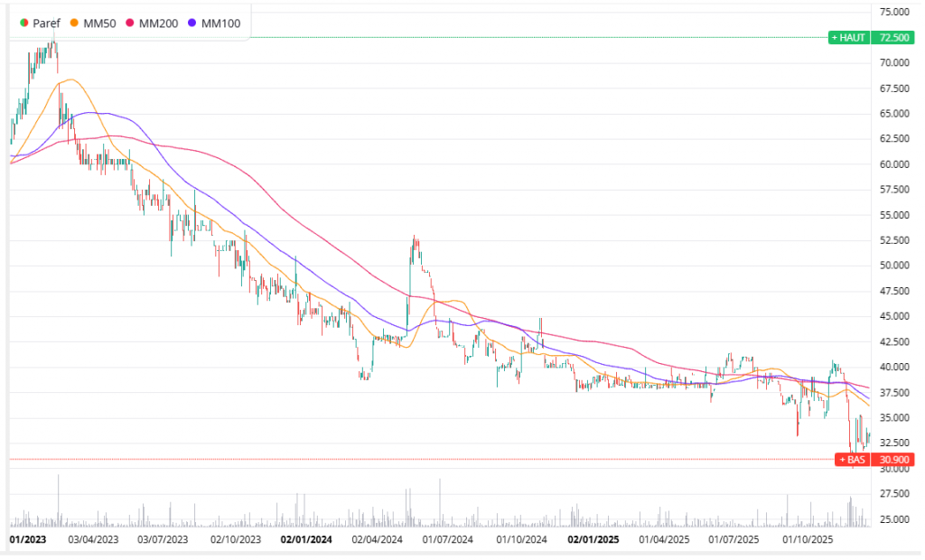925x560 pixels.
Task: Click the red BAS low marker badge
Action: pos(851,460)
